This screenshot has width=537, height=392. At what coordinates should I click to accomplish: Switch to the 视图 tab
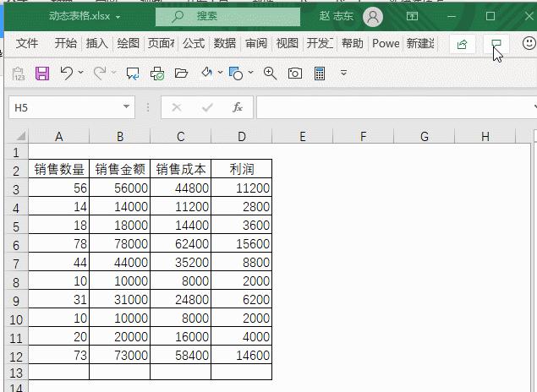click(287, 43)
